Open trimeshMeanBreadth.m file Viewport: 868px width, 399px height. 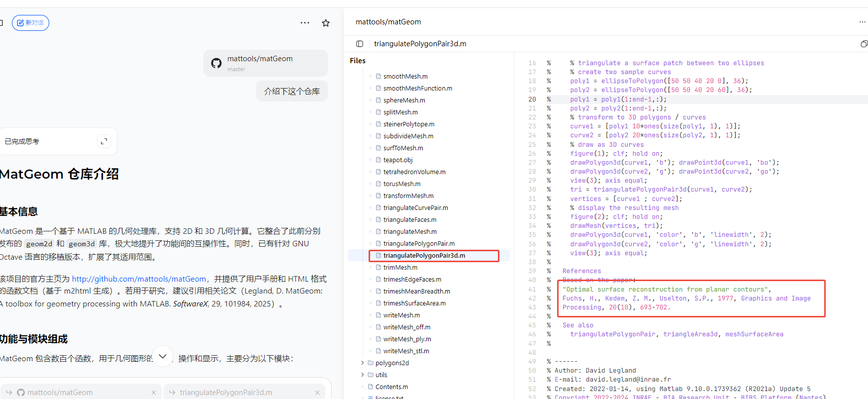(417, 291)
